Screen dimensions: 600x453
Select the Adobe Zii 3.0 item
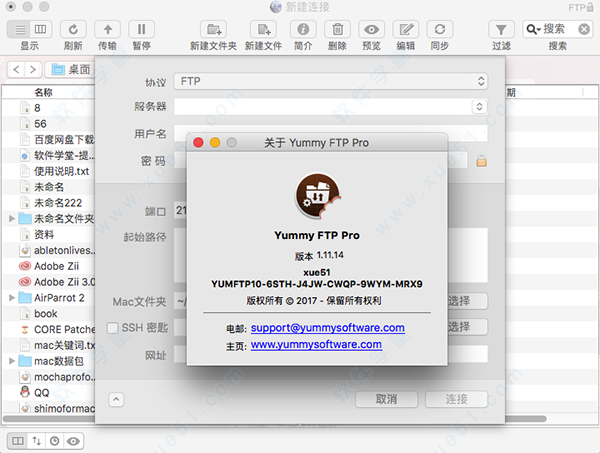coord(64,282)
